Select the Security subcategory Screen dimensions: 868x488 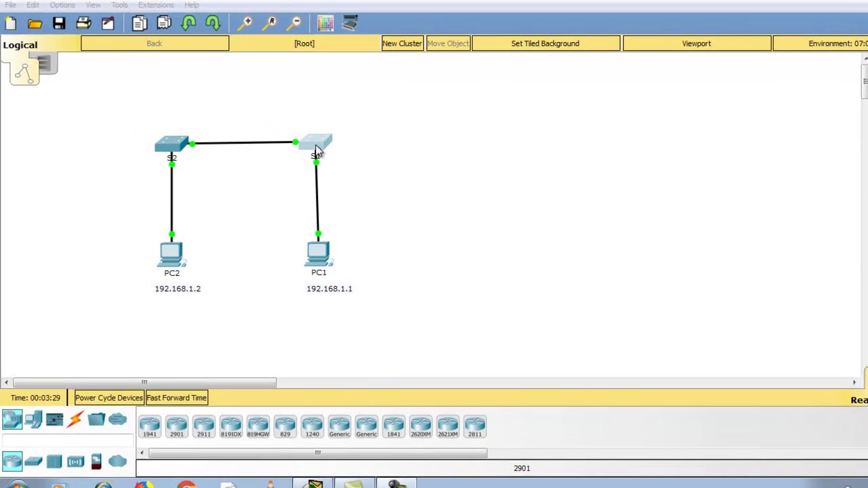click(x=96, y=462)
